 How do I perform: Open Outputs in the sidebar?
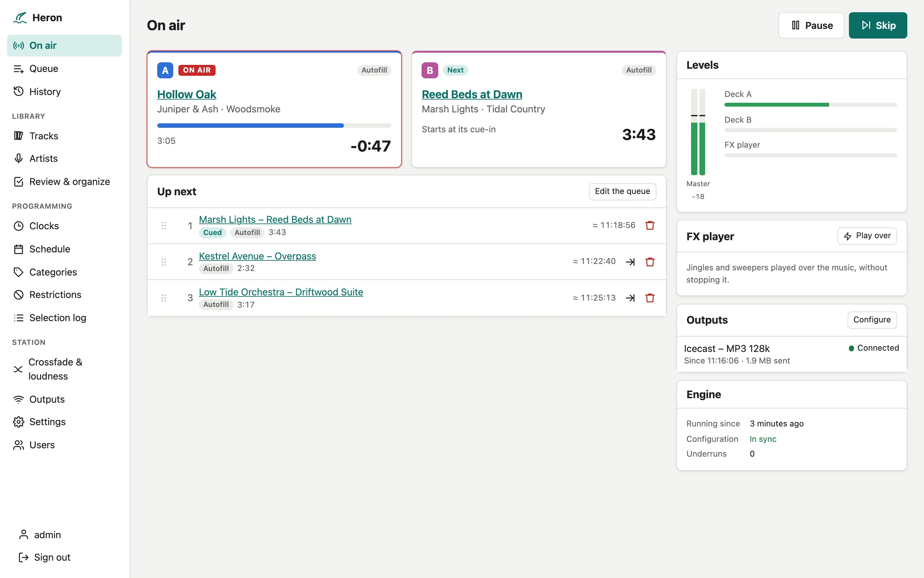[x=64, y=399]
